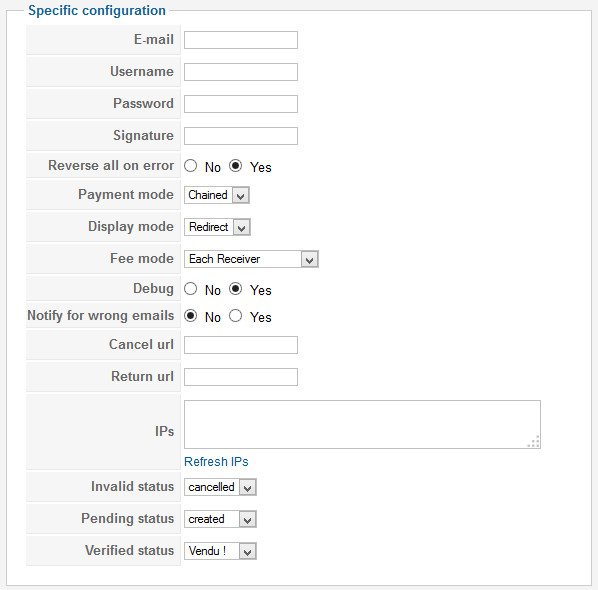Image resolution: width=598 pixels, height=590 pixels.
Task: Open the Invalid status dropdown
Action: tap(220, 487)
